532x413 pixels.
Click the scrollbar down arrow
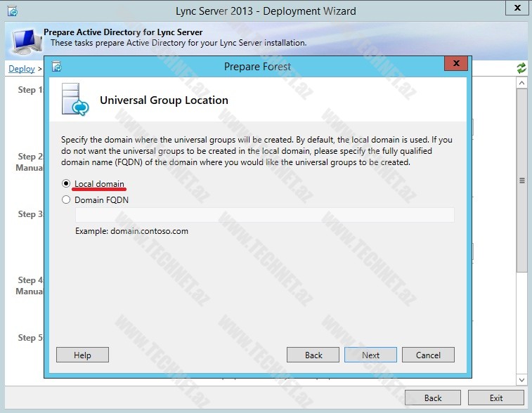[521, 380]
